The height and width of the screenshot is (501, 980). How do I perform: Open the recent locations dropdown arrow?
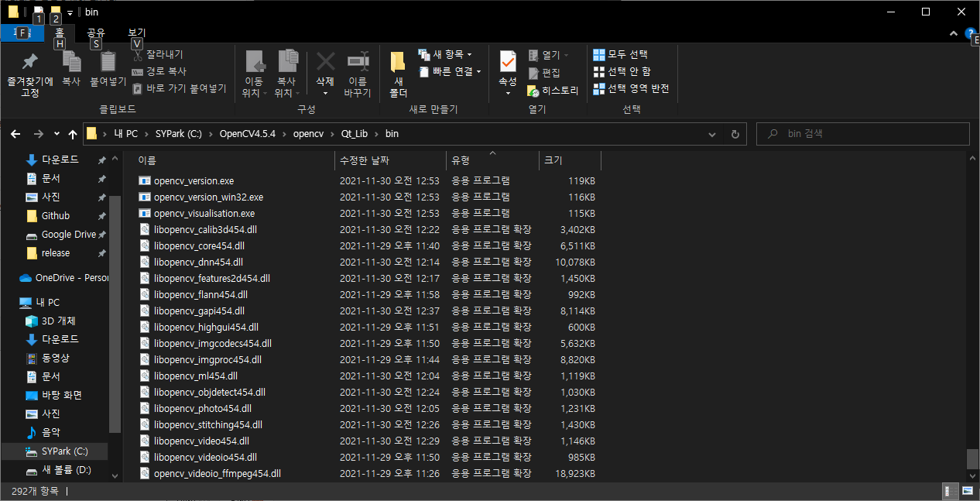click(57, 135)
